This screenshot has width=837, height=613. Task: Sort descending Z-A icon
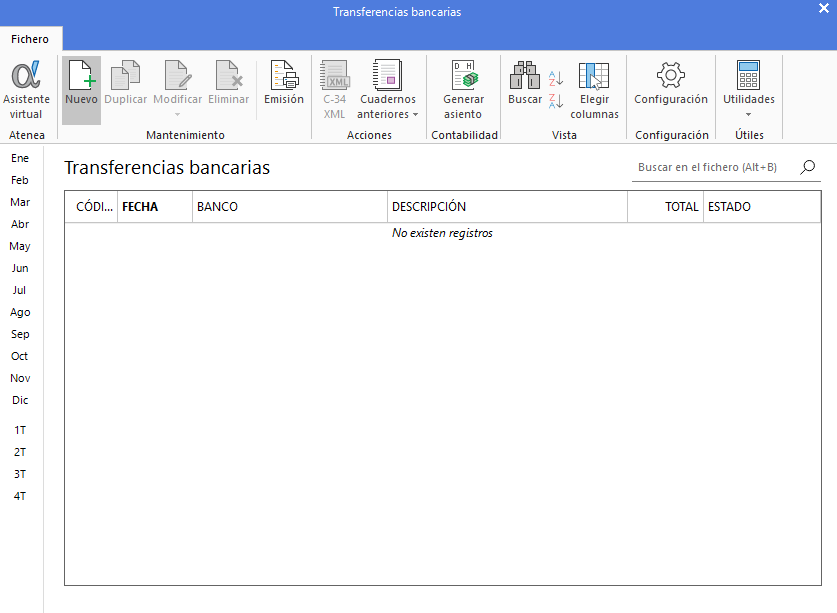click(x=556, y=100)
